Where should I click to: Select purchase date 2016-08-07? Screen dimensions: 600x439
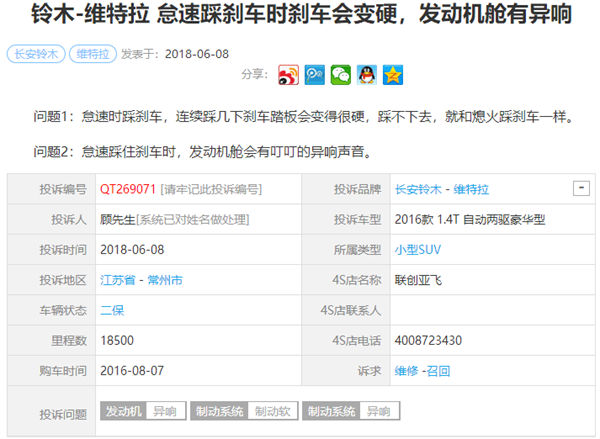point(132,370)
